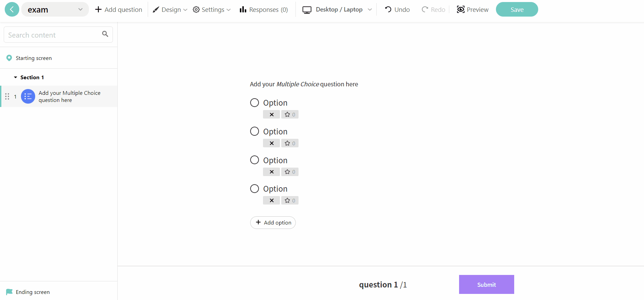Click the Save button

click(517, 9)
